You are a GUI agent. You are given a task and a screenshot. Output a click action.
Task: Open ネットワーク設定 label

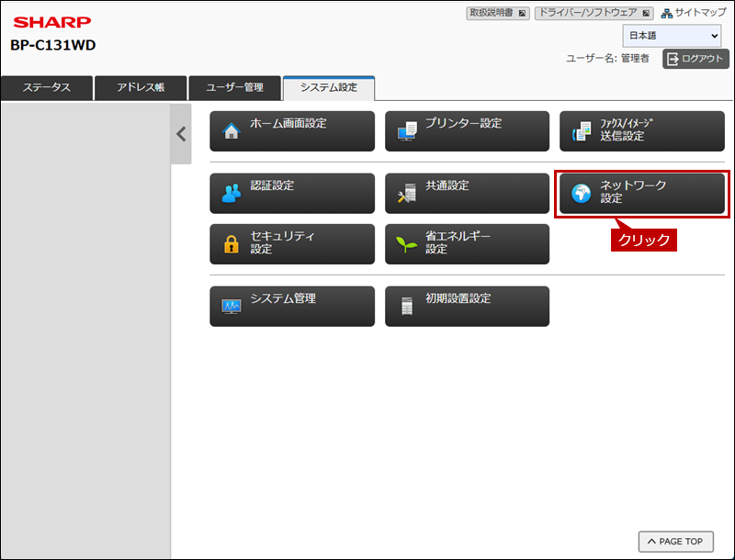click(633, 192)
